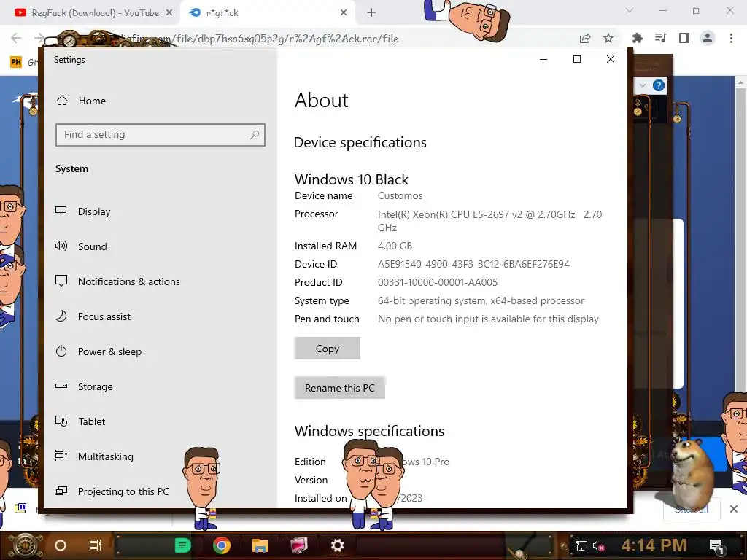Viewport: 747px width, 560px height.
Task: Expand the chevron beside the help icon
Action: (x=643, y=85)
